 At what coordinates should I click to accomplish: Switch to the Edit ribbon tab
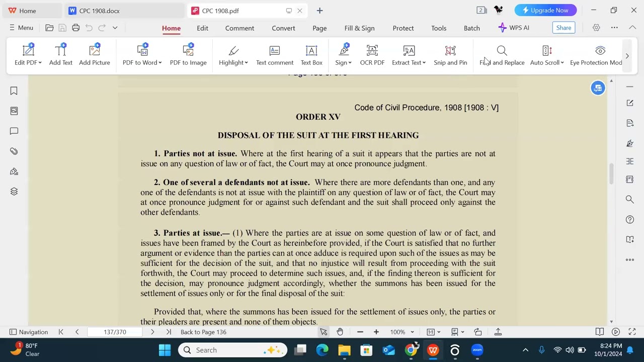click(203, 28)
